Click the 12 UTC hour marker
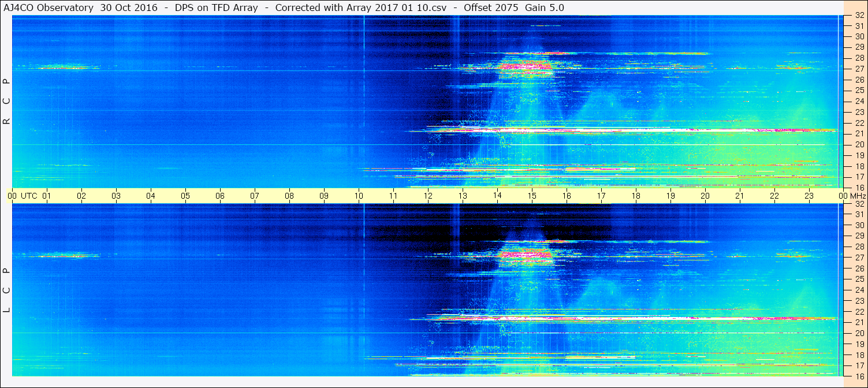This screenshot has width=868, height=388. point(428,196)
